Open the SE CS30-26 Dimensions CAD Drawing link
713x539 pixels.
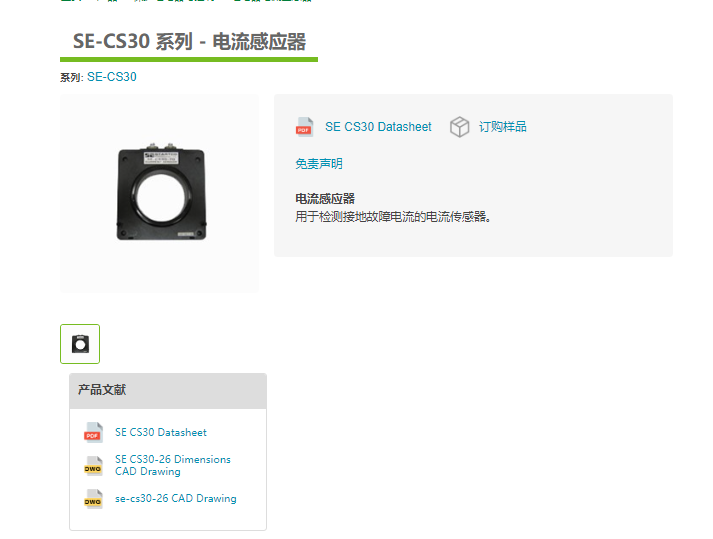point(173,465)
